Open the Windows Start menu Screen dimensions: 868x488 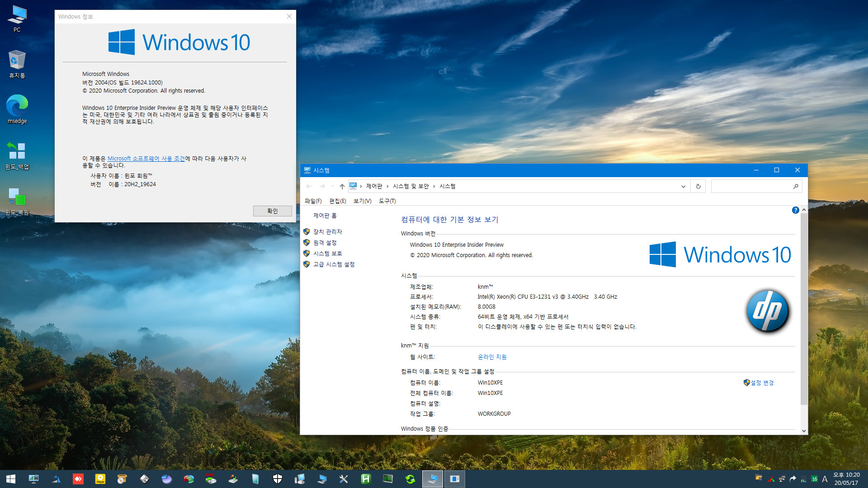pyautogui.click(x=11, y=479)
